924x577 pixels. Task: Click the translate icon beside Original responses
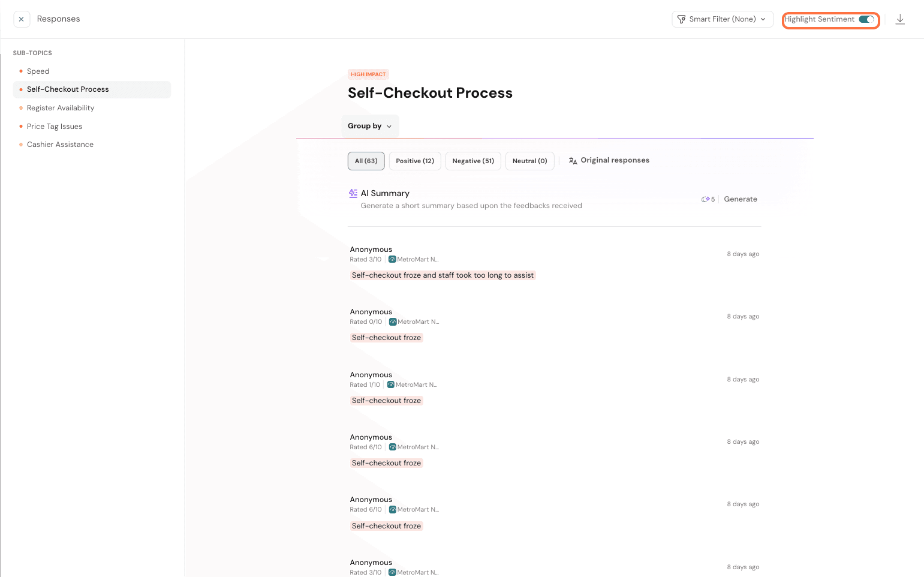573,161
